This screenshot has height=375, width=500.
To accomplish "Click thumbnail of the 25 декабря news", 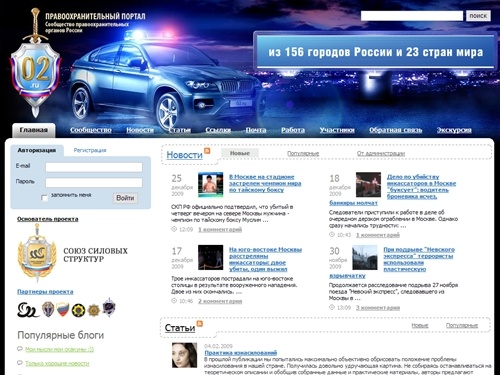I will [x=210, y=185].
